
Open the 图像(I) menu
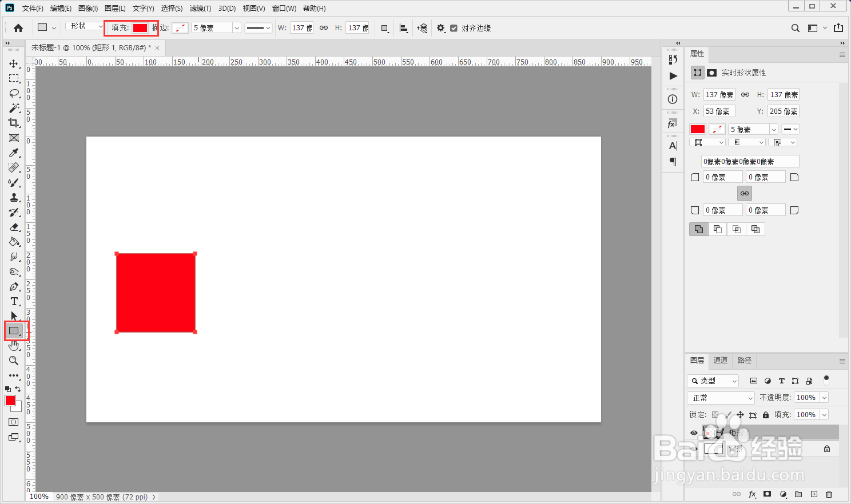click(x=88, y=9)
